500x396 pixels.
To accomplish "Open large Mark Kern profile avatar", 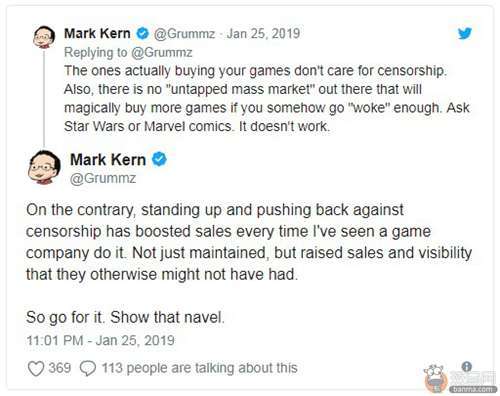I will point(44,167).
